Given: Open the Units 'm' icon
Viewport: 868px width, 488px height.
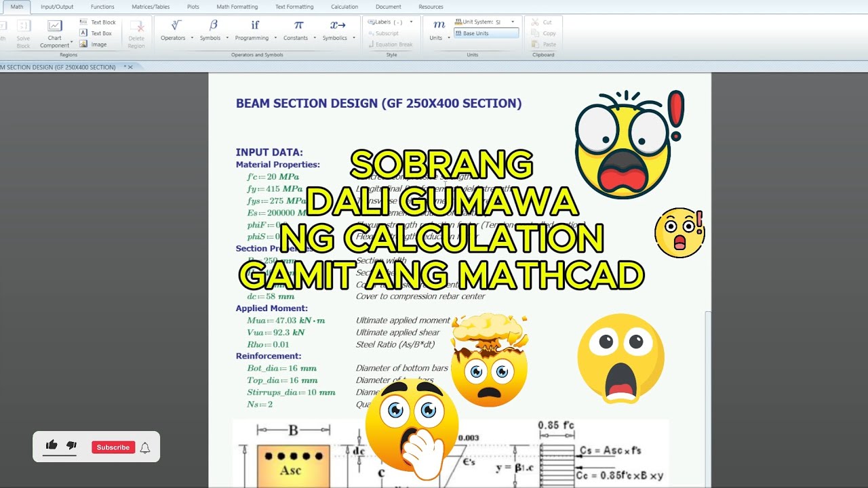Looking at the screenshot, I should (x=439, y=25).
